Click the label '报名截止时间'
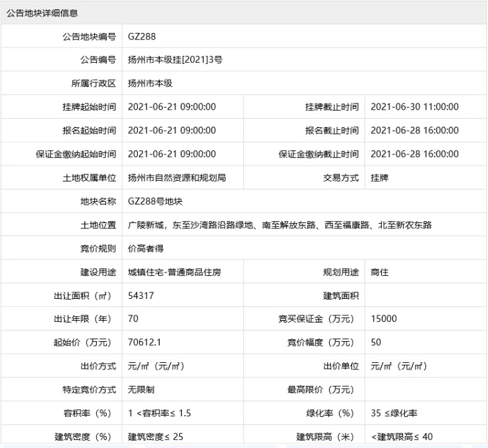488x448 pixels. point(332,131)
